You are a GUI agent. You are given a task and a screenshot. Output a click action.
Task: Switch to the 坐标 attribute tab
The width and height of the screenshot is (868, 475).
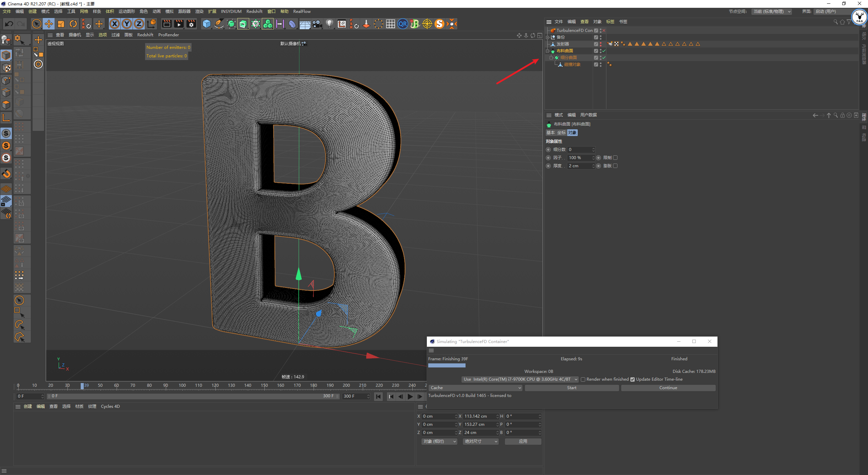click(x=561, y=133)
